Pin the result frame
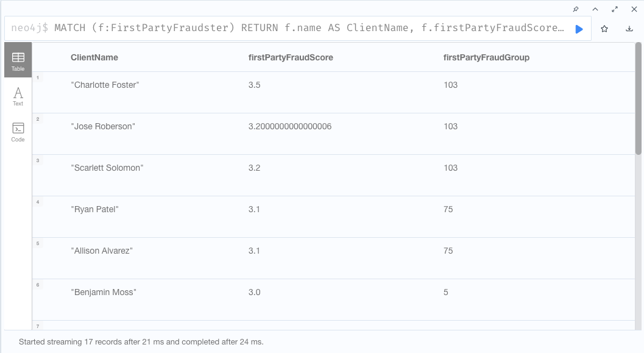 click(576, 9)
